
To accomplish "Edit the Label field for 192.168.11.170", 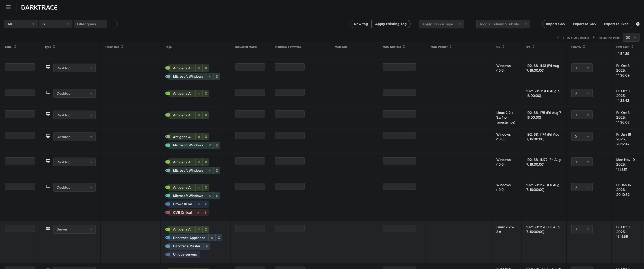I will click(20, 228).
